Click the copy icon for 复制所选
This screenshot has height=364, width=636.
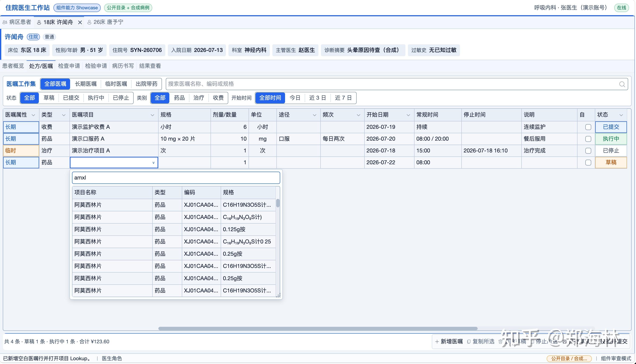[469, 341]
